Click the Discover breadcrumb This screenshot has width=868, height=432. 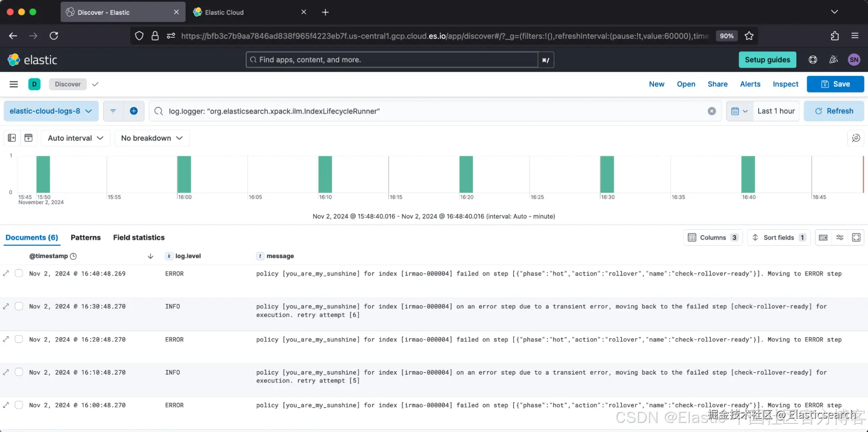tap(68, 84)
